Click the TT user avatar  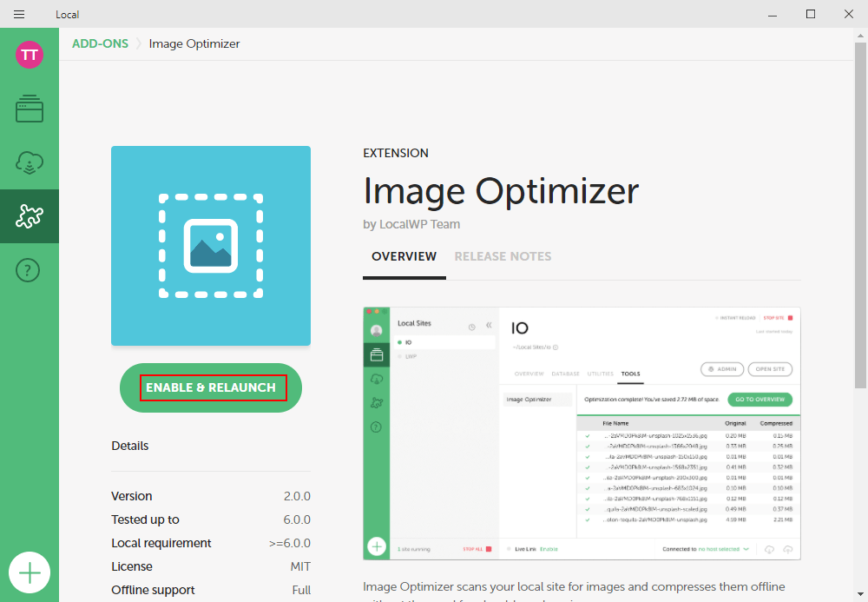(30, 54)
